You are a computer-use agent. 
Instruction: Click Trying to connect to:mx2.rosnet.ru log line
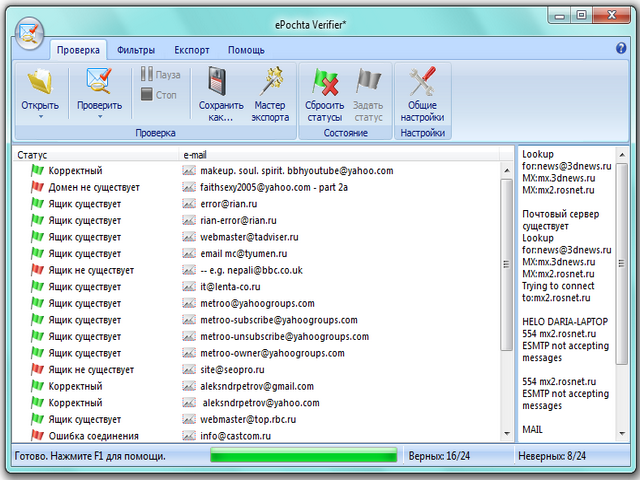(558, 291)
